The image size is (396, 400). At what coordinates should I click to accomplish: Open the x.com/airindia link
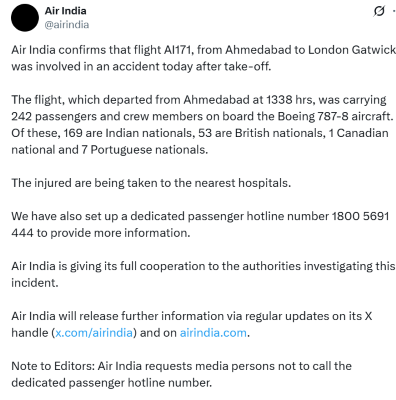click(94, 333)
